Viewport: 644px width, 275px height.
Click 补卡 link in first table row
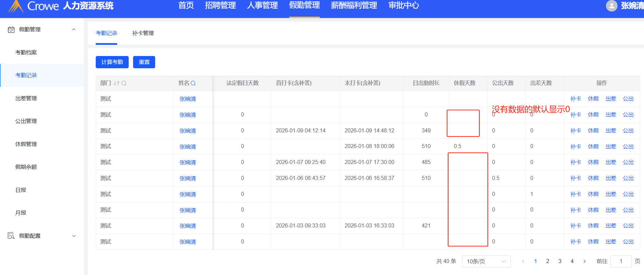pyautogui.click(x=575, y=99)
